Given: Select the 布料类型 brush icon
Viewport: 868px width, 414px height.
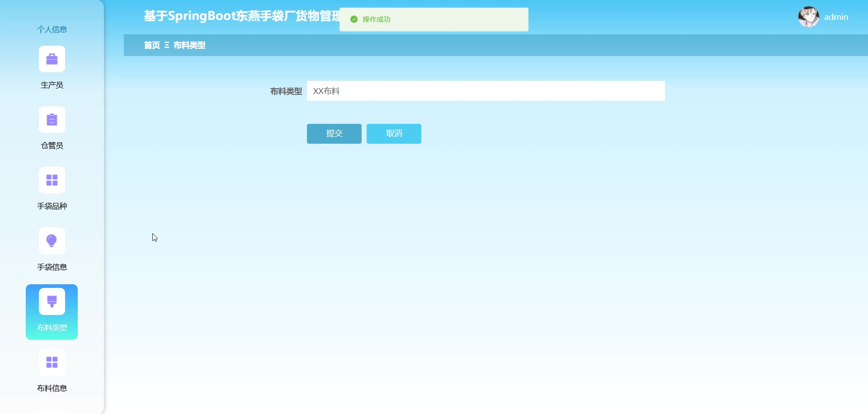Looking at the screenshot, I should [52, 301].
